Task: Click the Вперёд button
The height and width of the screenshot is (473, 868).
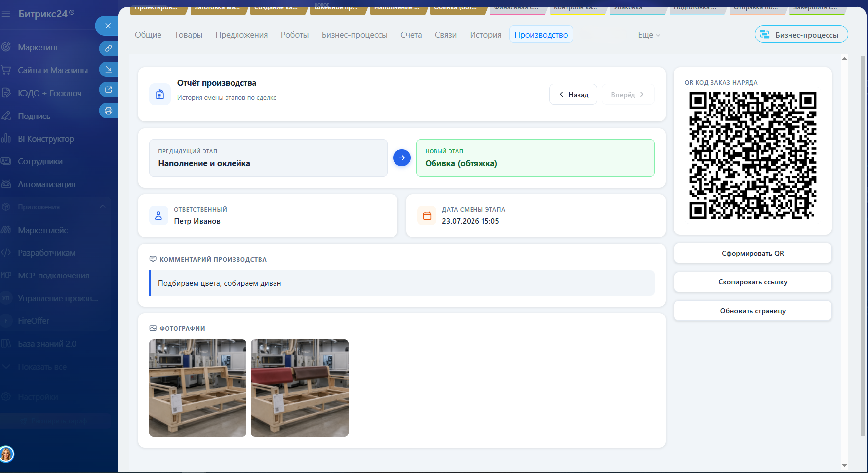Action: pyautogui.click(x=628, y=94)
